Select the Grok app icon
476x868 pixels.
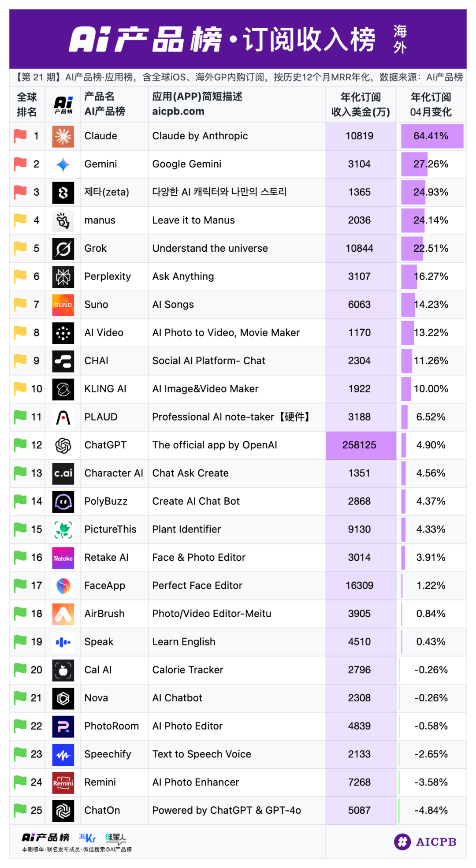63,249
